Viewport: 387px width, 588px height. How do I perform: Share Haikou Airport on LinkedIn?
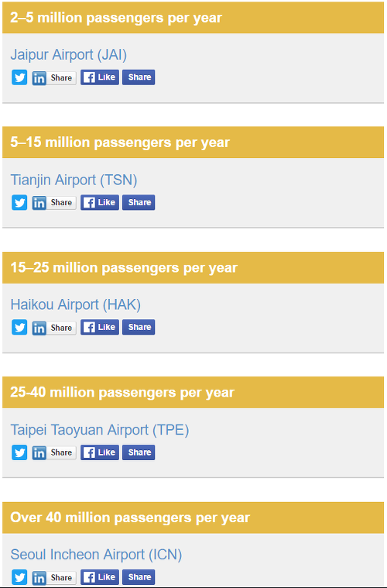point(54,328)
